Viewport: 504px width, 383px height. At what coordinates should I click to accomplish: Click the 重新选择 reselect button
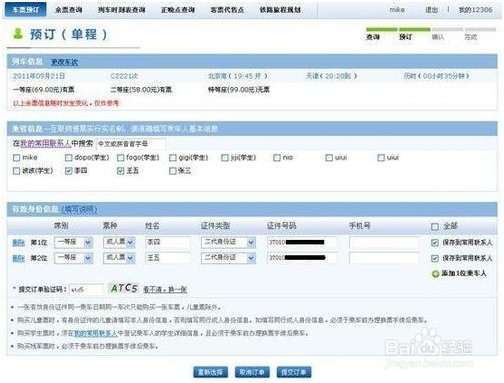tap(210, 372)
